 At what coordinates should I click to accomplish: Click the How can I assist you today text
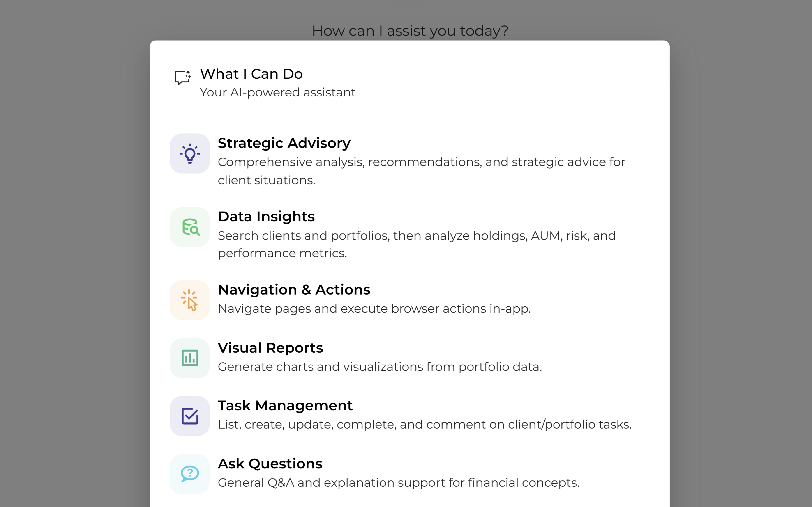pyautogui.click(x=410, y=30)
